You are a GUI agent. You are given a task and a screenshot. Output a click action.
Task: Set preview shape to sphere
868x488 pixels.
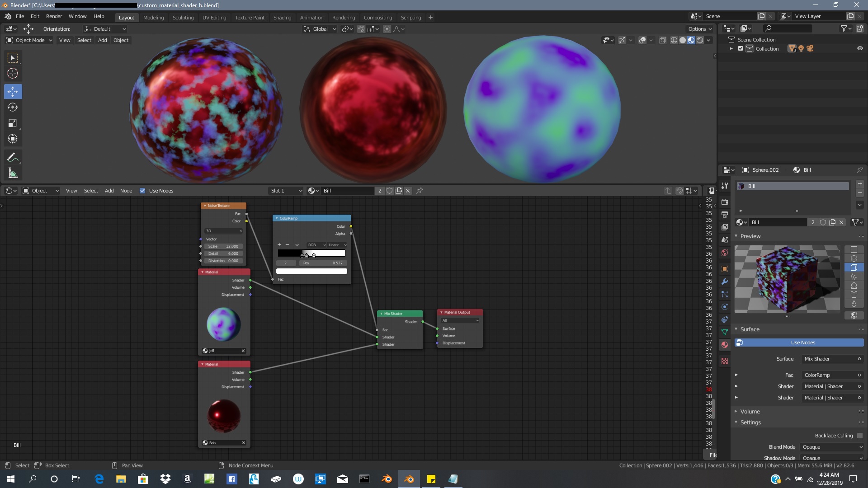[x=854, y=258]
